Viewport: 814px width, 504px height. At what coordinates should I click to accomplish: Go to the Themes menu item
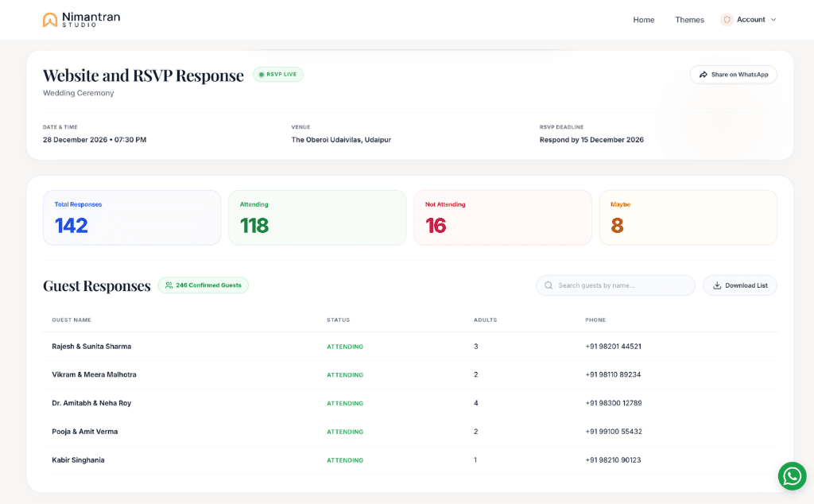(689, 20)
